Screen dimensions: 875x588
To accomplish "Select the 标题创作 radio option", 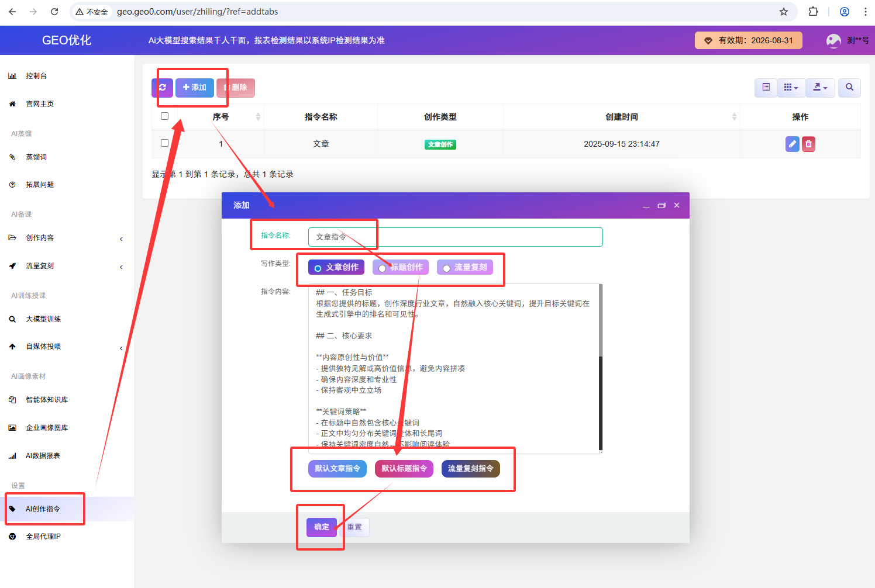I will [383, 268].
